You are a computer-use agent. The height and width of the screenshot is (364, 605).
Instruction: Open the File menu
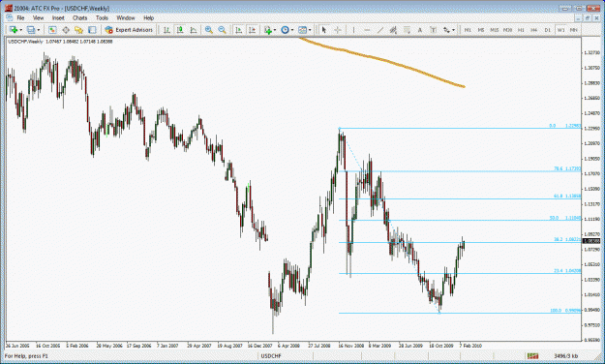(20, 17)
